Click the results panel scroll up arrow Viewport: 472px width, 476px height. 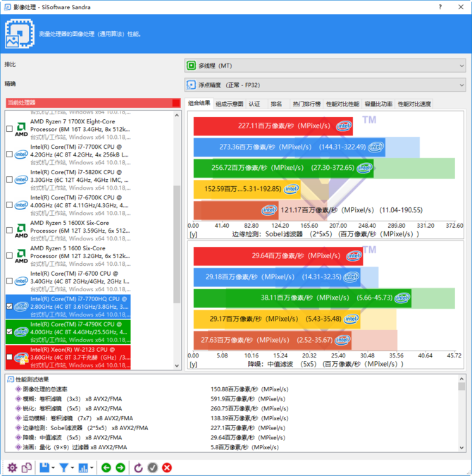(461, 379)
